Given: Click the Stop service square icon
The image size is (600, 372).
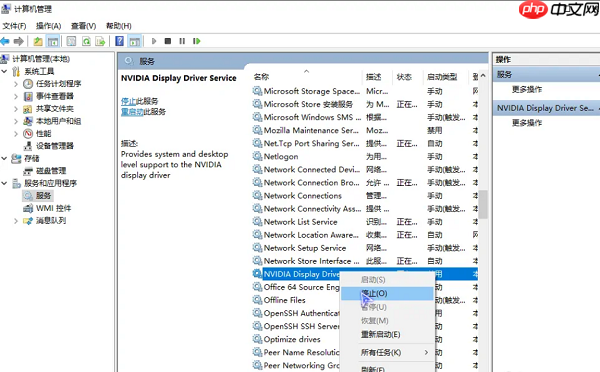Looking at the screenshot, I should (168, 41).
